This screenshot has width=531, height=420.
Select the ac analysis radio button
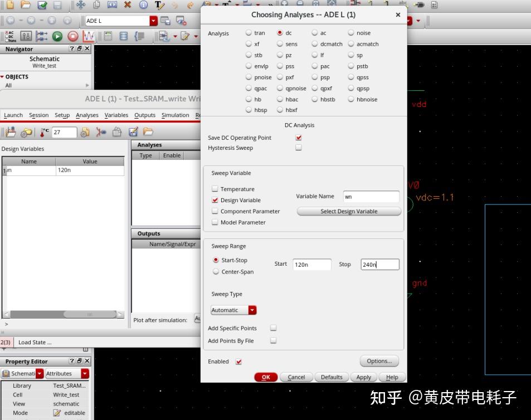point(314,33)
